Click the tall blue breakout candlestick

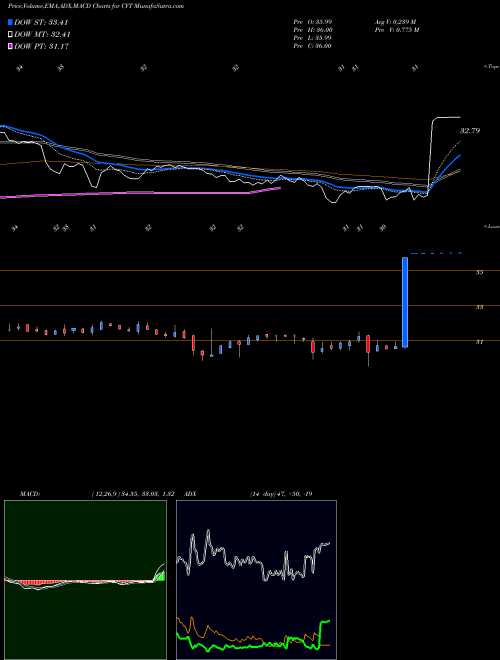[x=405, y=302]
